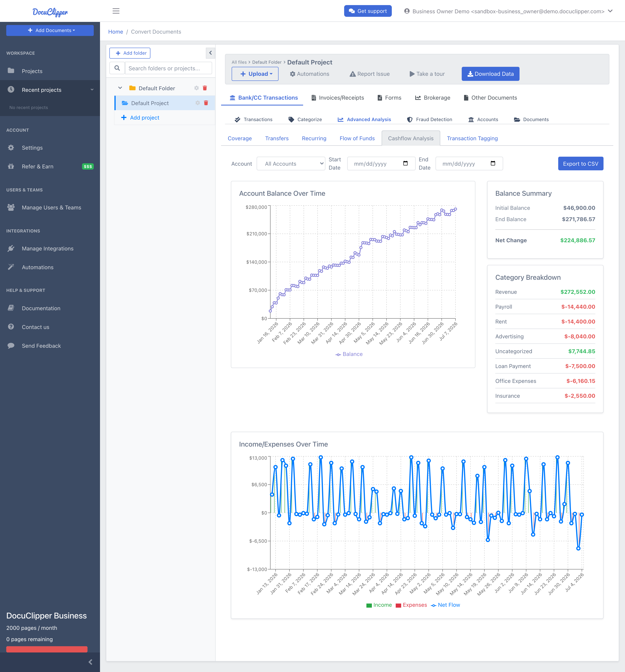Switch to Transaction Tagging tab
Viewport: 625px width, 672px height.
coord(472,138)
